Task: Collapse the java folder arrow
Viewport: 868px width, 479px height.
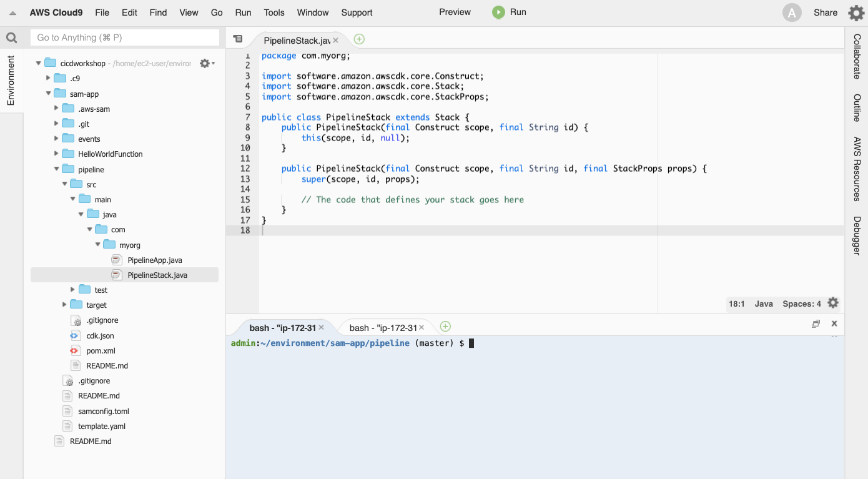Action: 81,214
